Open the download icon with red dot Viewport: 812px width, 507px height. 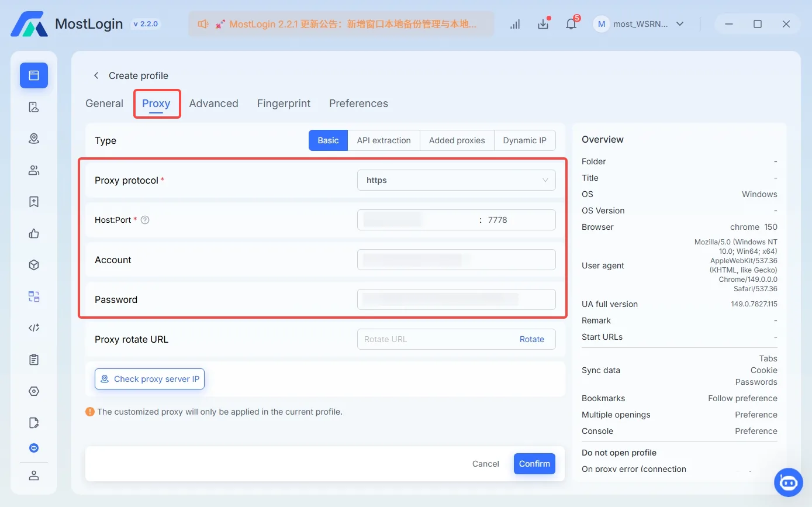point(544,25)
